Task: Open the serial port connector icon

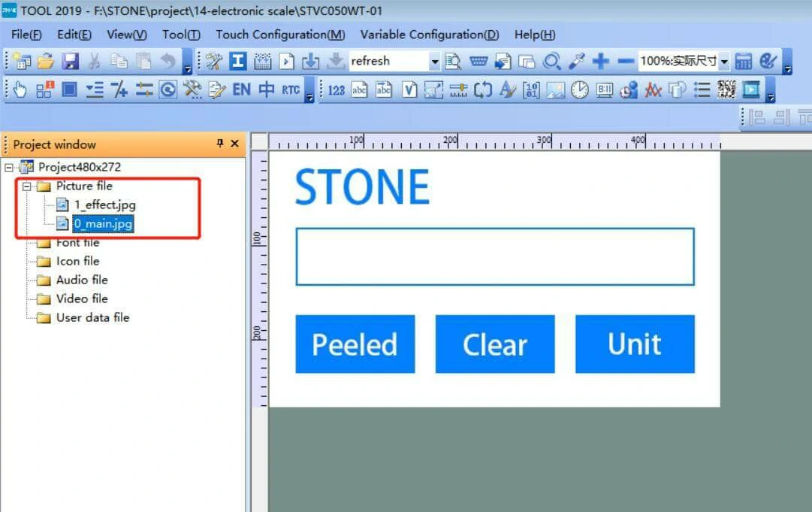Action: pos(478,61)
